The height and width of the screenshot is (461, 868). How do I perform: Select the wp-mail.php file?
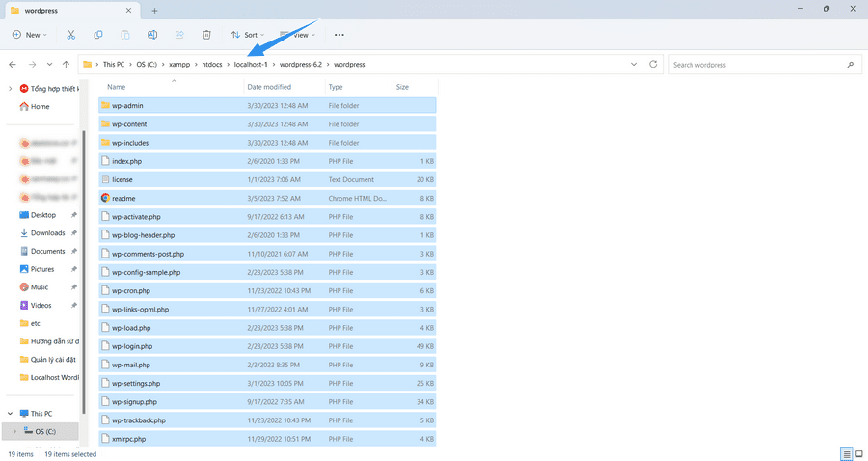pyautogui.click(x=267, y=365)
